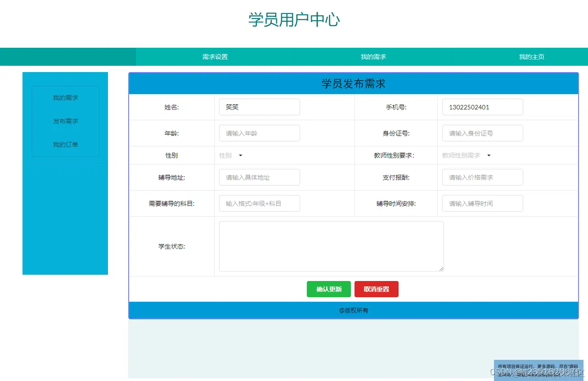
Task: Open 我的订单 from the left sidebar
Action: tap(66, 144)
